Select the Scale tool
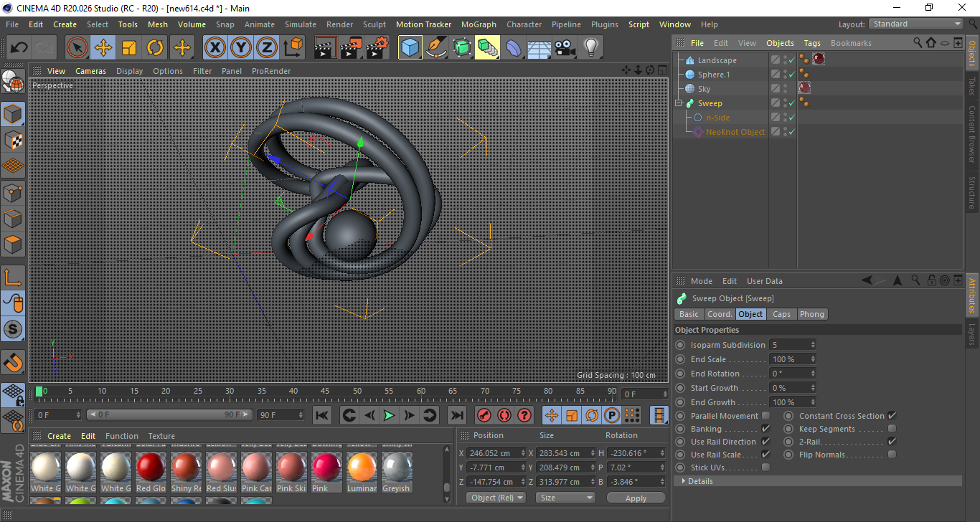The height and width of the screenshot is (522, 980). (130, 47)
